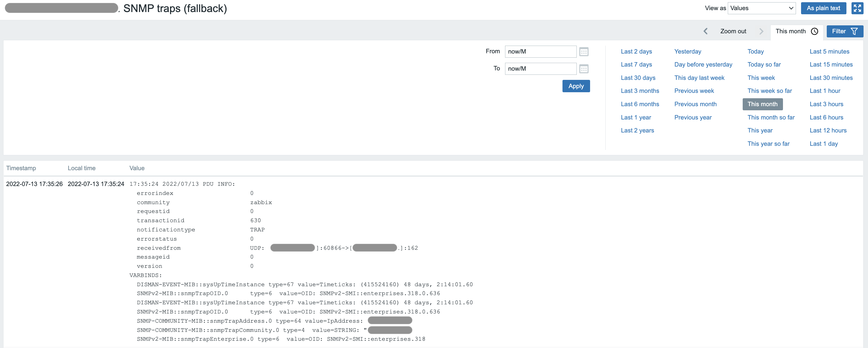
Task: Choose Previous month time range
Action: click(x=695, y=104)
